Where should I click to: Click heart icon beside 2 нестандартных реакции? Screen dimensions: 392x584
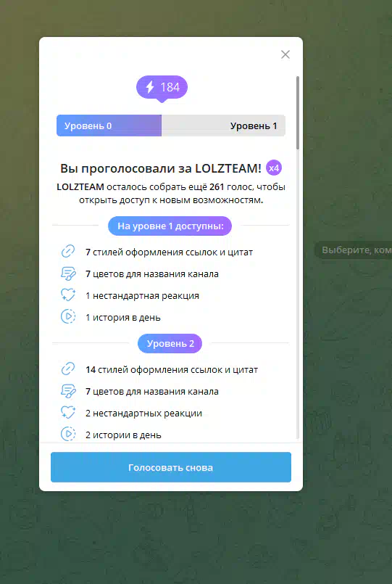pos(68,412)
